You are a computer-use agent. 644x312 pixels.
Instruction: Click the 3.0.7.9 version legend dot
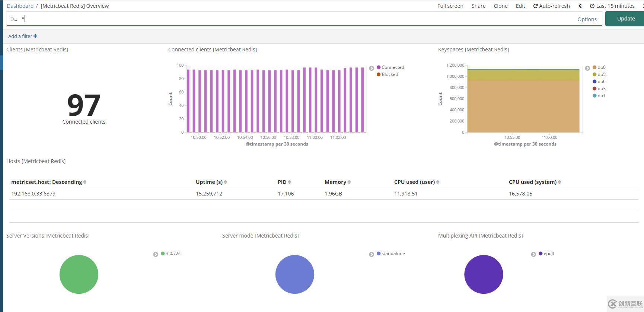click(163, 254)
